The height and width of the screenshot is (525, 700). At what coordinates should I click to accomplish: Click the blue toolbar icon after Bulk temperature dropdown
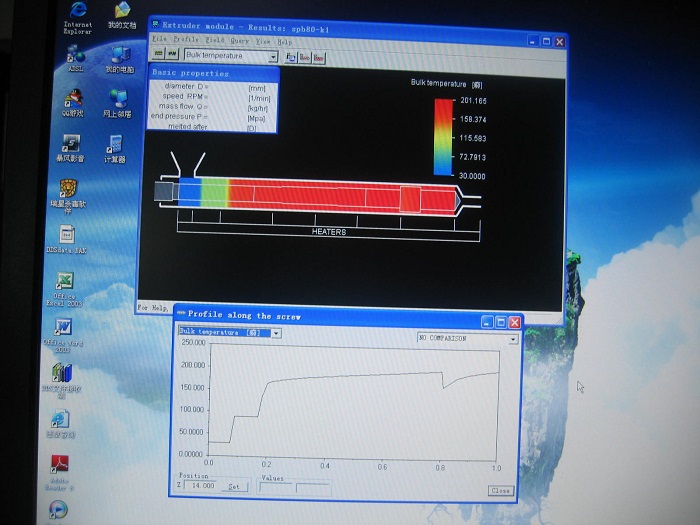291,57
